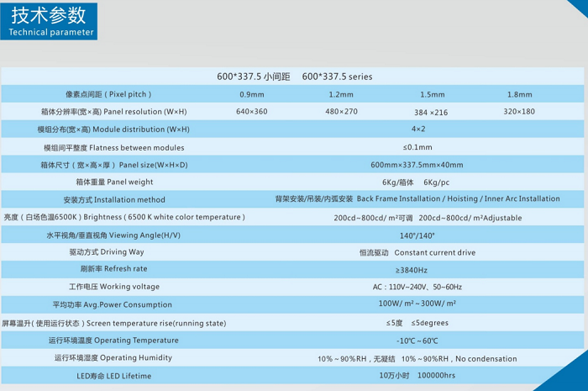
Task: Select the '10%~90%RH, No condensation' value
Action: [459, 359]
